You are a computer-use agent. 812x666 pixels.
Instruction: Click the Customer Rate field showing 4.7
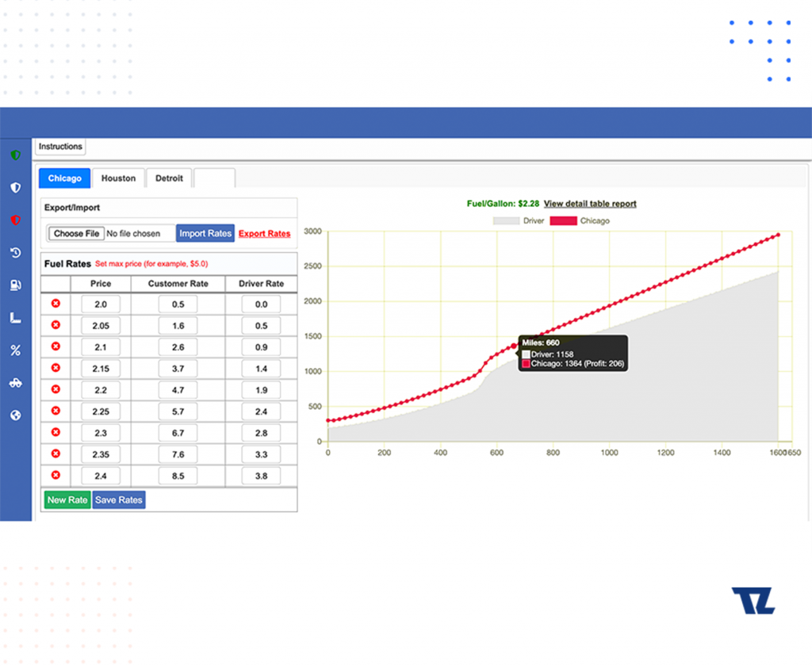178,390
